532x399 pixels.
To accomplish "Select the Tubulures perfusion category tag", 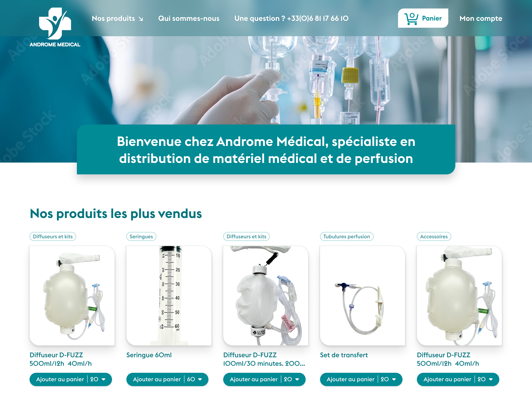I will [347, 236].
